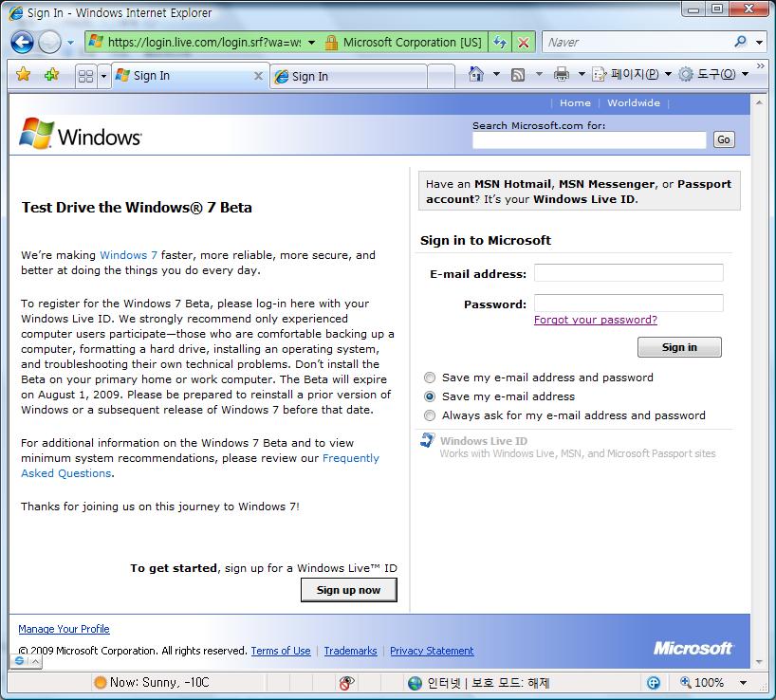Screen dimensions: 776x700
Task: Open the 페이지(P) menu
Action: (632, 74)
